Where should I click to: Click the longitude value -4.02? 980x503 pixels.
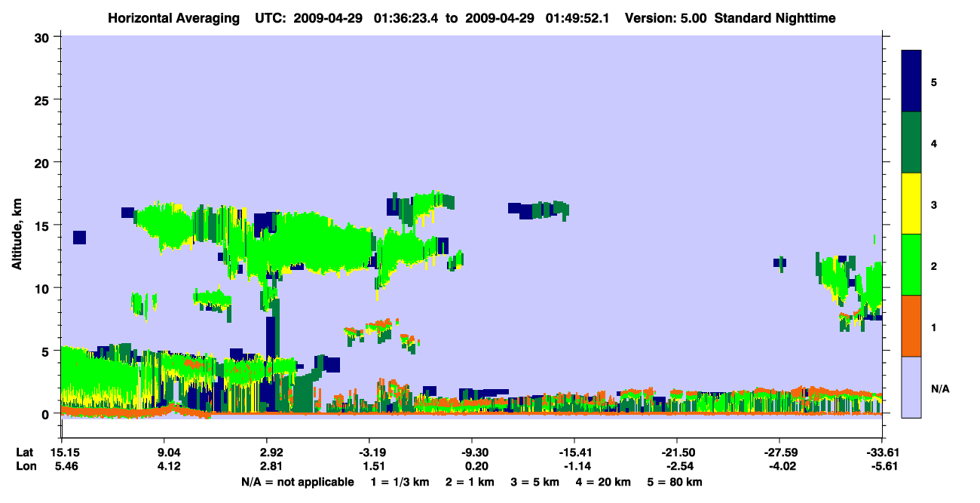point(781,467)
